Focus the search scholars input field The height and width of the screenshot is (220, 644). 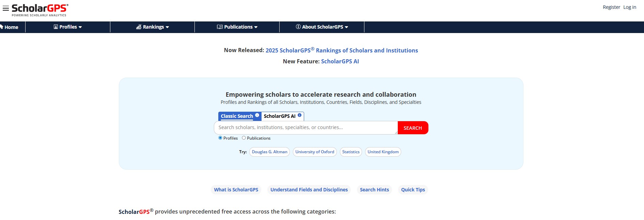coord(306,128)
